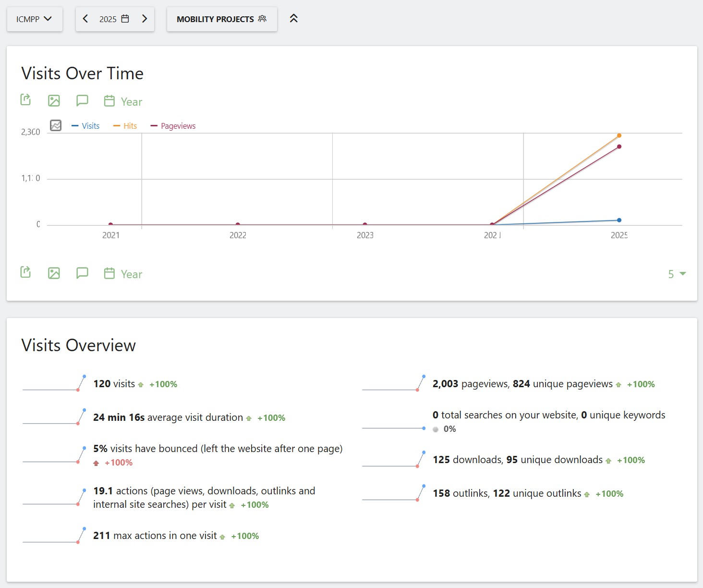This screenshot has height=588, width=703.
Task: Open lower annotations comment icon
Action: pyautogui.click(x=82, y=273)
